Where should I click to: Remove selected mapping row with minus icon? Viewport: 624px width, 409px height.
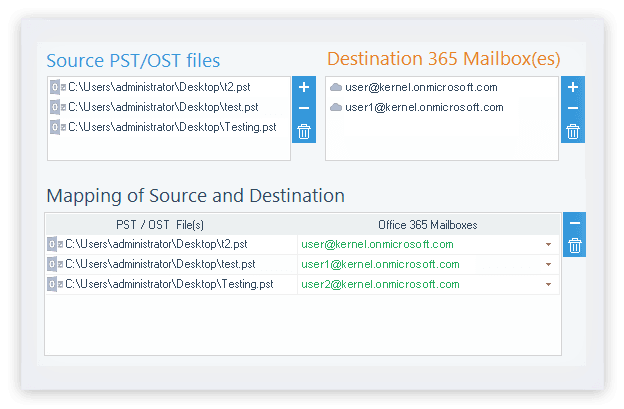click(575, 223)
